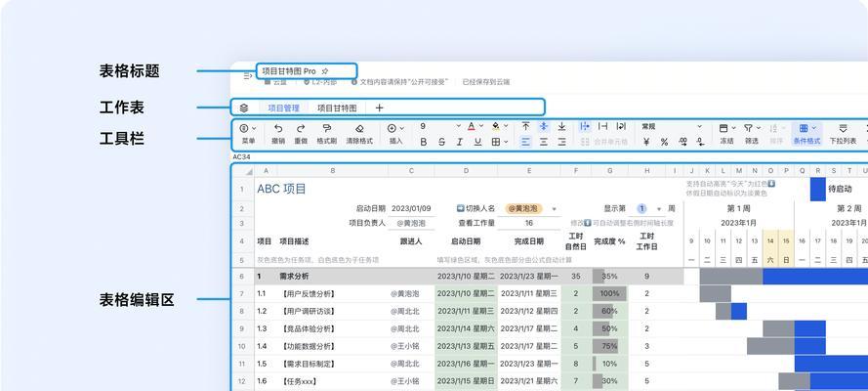Click the @黄泡泡 project owner mention
The height and width of the screenshot is (391, 868).
pyautogui.click(x=411, y=223)
